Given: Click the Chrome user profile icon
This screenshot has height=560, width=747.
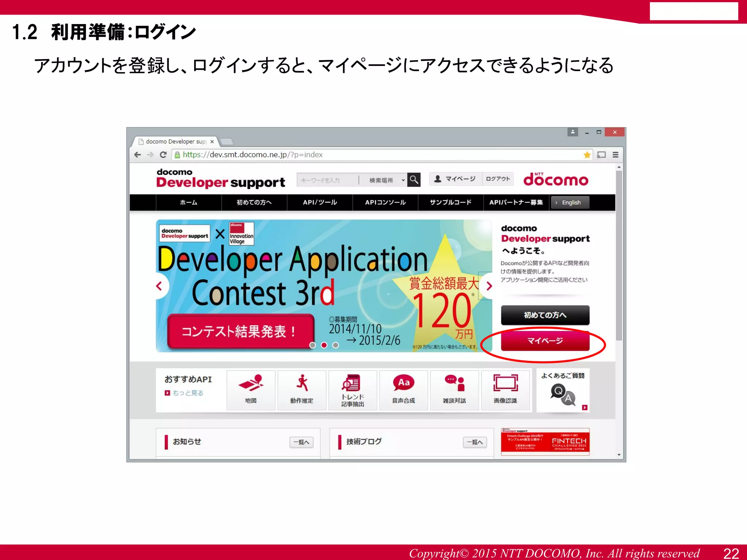Looking at the screenshot, I should 573,132.
